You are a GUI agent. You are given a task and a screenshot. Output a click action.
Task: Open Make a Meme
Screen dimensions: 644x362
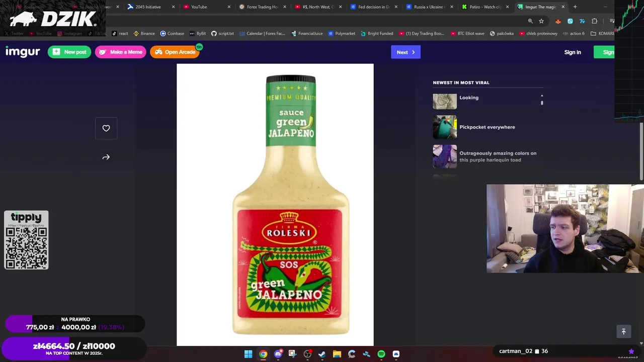click(121, 52)
